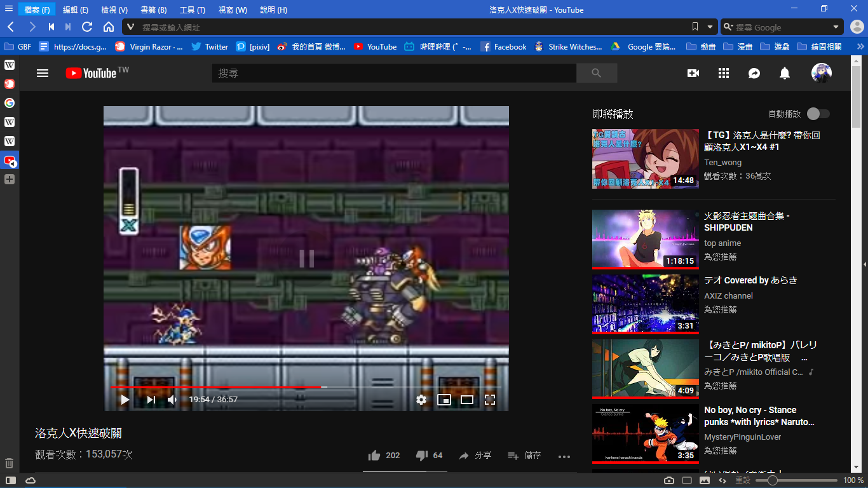Toggle tab tiling in the status bar
The image size is (868, 488).
(x=687, y=480)
